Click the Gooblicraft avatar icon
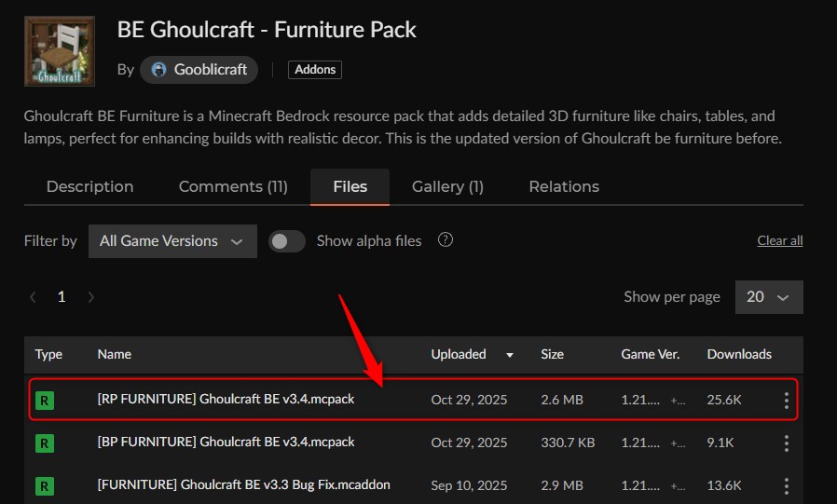837x504 pixels. tap(158, 70)
